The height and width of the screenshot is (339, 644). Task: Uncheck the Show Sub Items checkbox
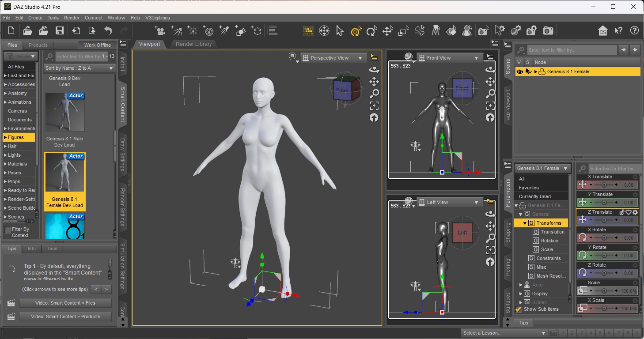tap(519, 309)
